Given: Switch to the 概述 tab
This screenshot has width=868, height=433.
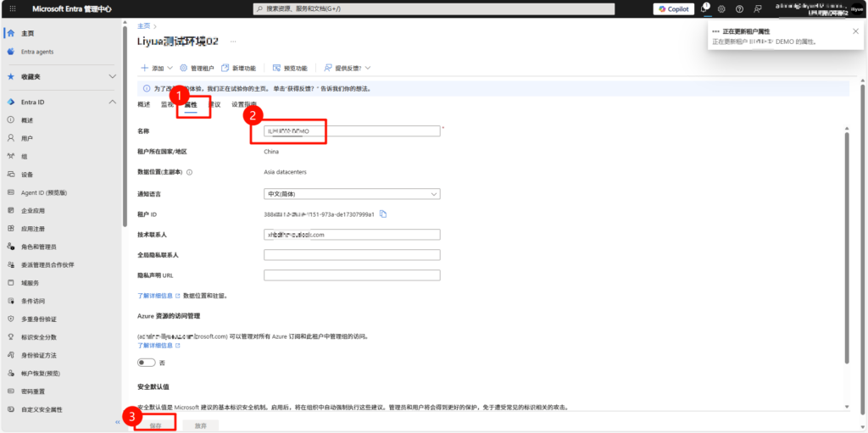Looking at the screenshot, I should 143,104.
